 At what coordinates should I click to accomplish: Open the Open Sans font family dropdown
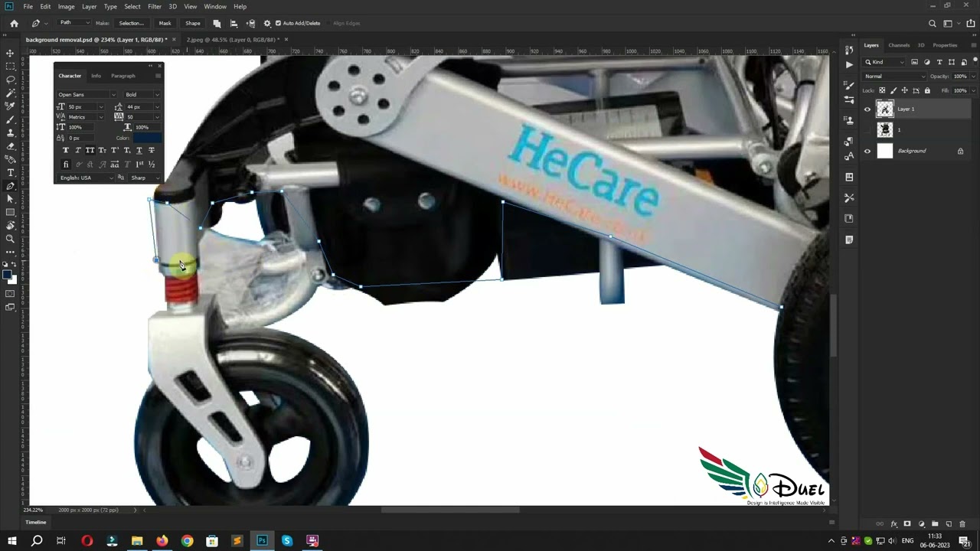87,95
